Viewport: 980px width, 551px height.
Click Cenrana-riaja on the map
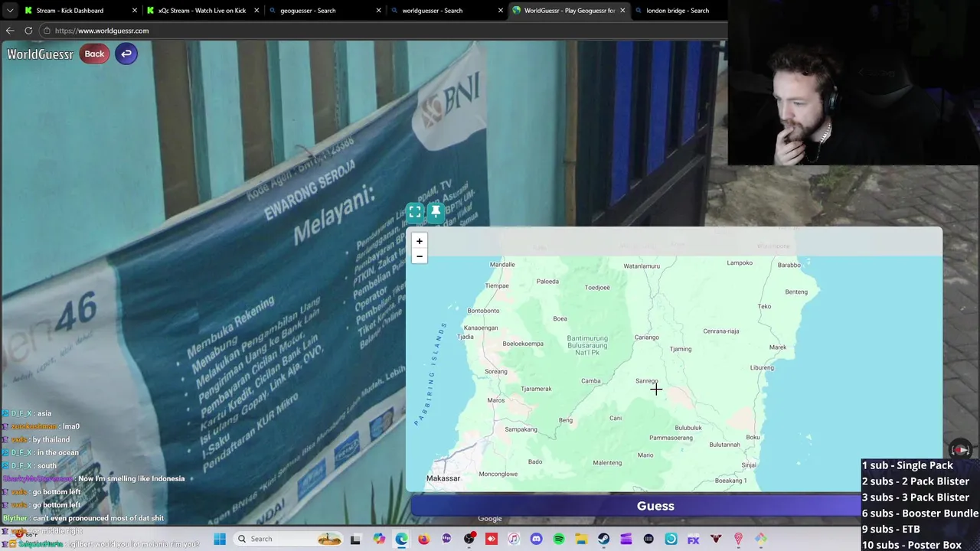tap(721, 331)
